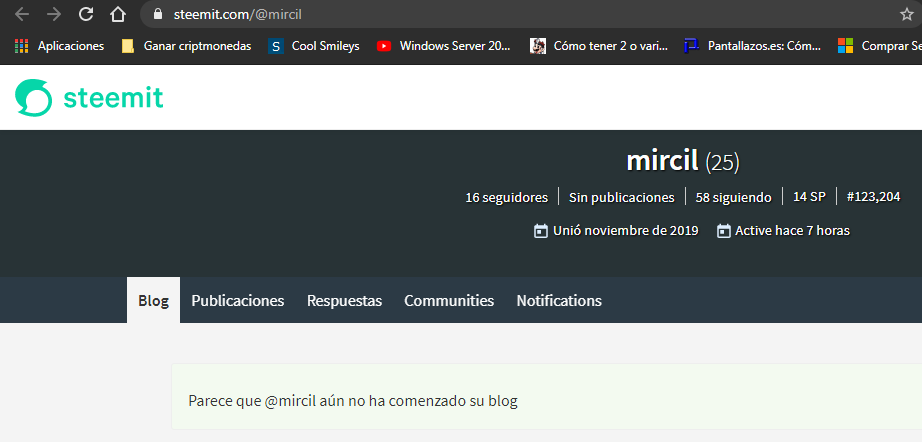Click the Steemit speech-bubble logo icon

pos(34,98)
